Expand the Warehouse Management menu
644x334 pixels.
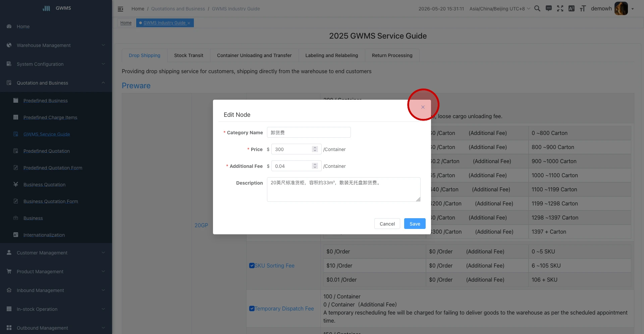(x=56, y=45)
